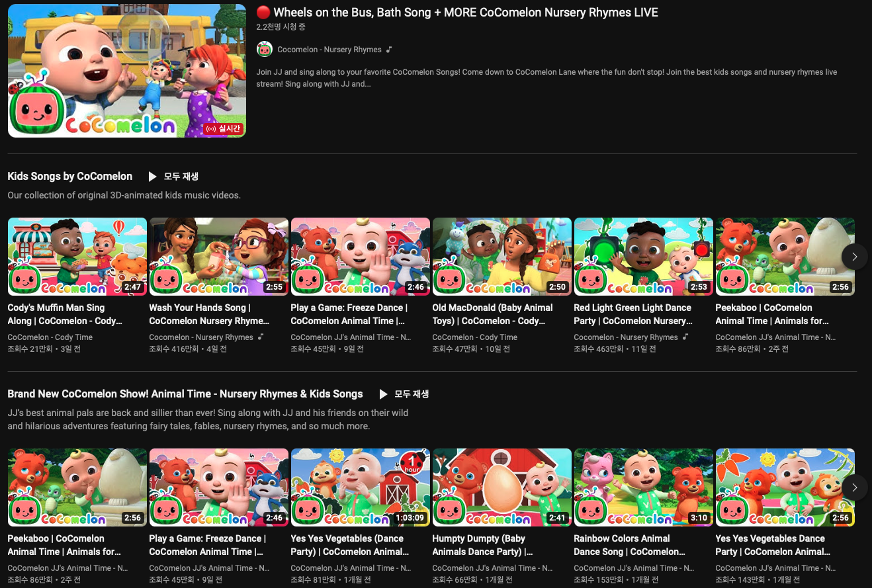Open Peekaboo thumbnail in Animal Time row
The image size is (872, 588).
77,487
